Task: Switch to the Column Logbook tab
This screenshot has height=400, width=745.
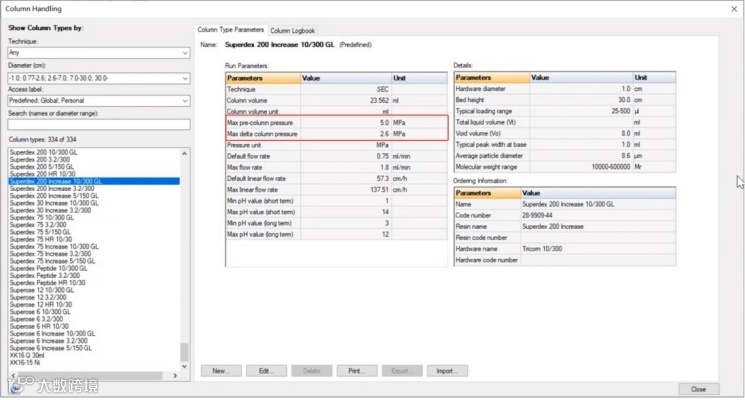Action: click(x=292, y=30)
